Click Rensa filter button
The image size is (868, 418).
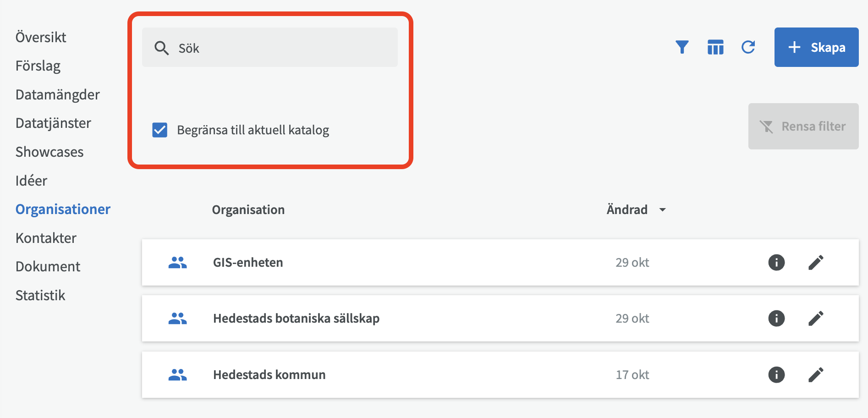[803, 126]
